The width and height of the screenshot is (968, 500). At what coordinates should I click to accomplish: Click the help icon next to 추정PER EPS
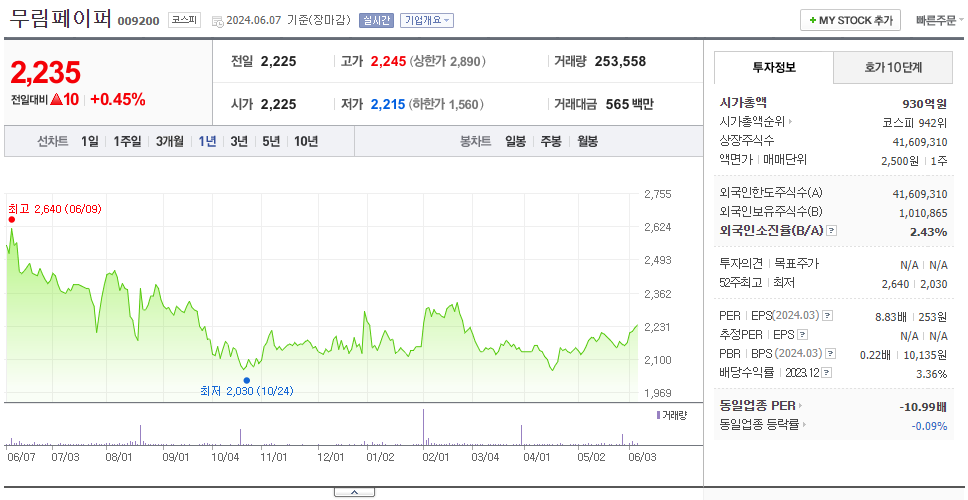click(x=802, y=335)
